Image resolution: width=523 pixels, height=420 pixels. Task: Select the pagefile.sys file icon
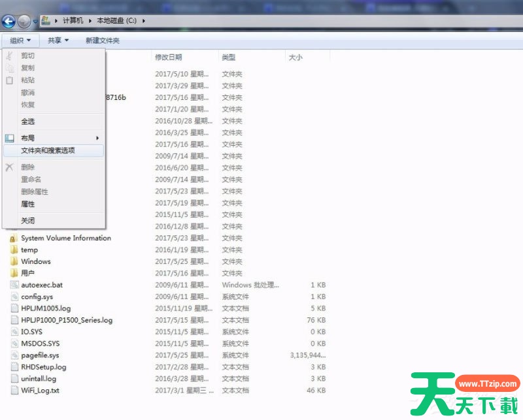click(14, 355)
